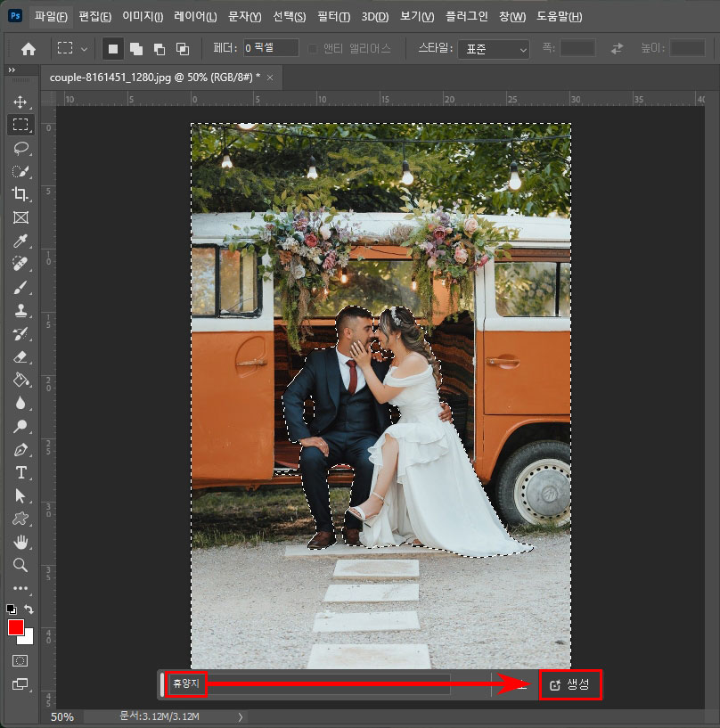
Task: Select the Pen tool
Action: 20,449
